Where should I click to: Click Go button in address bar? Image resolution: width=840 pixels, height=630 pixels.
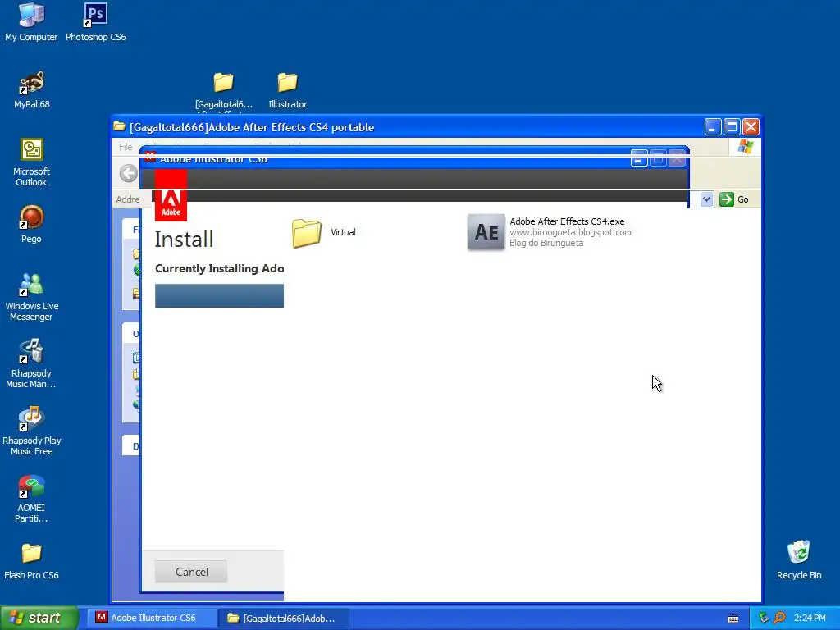(734, 199)
